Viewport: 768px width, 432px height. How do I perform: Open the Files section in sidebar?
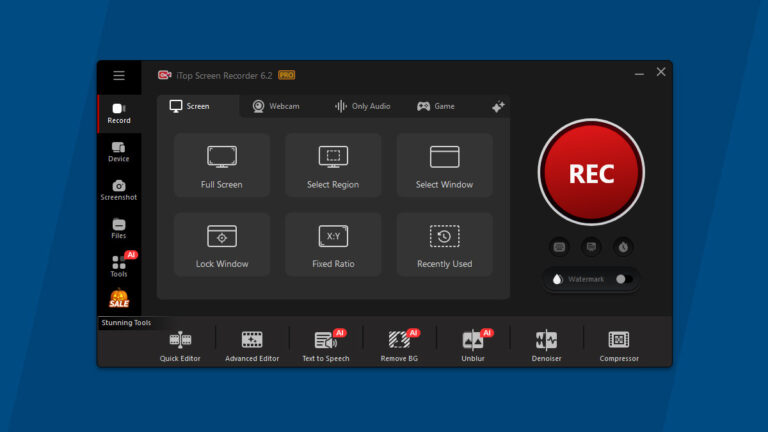[x=119, y=228]
